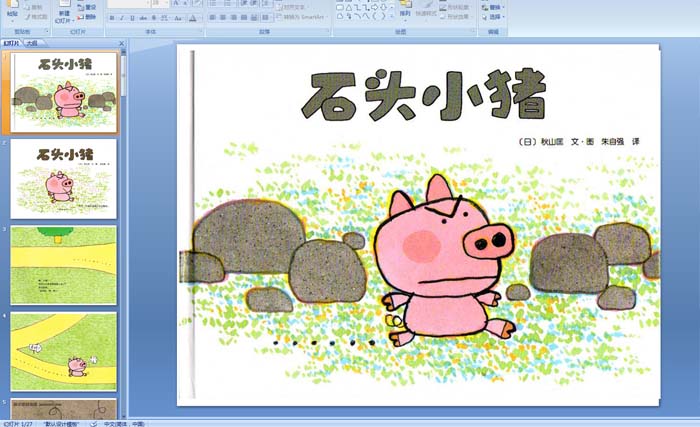Click the Shape Outline (形状轮廓) button
The width and height of the screenshot is (700, 427).
454,8
